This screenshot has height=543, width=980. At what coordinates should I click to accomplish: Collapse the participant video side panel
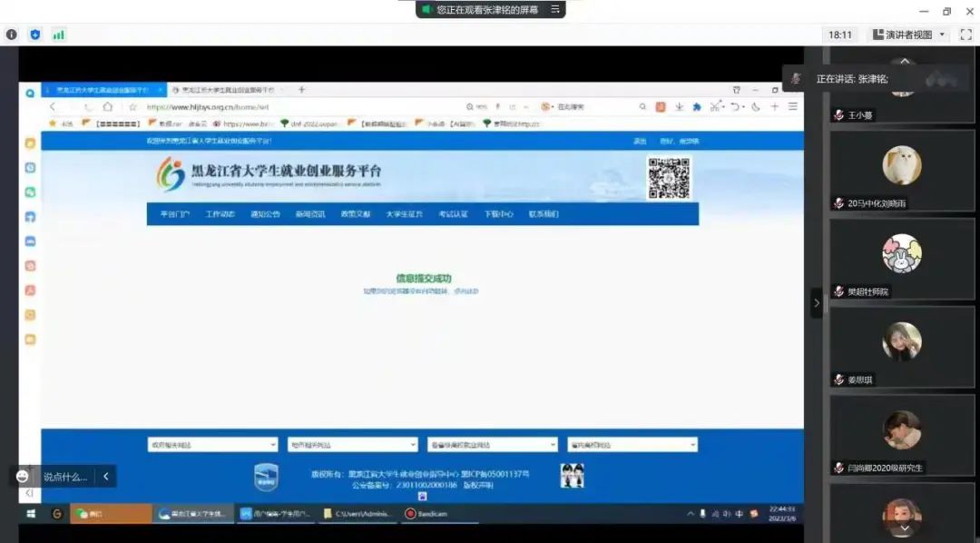pyautogui.click(x=817, y=303)
